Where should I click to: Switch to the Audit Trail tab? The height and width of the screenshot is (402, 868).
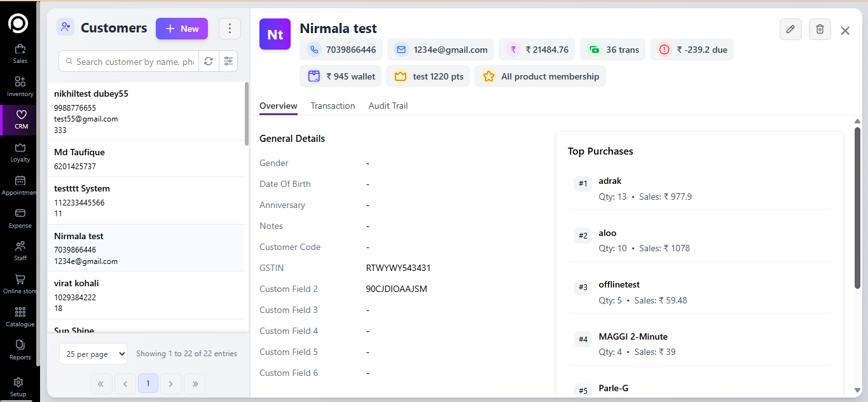(x=388, y=106)
